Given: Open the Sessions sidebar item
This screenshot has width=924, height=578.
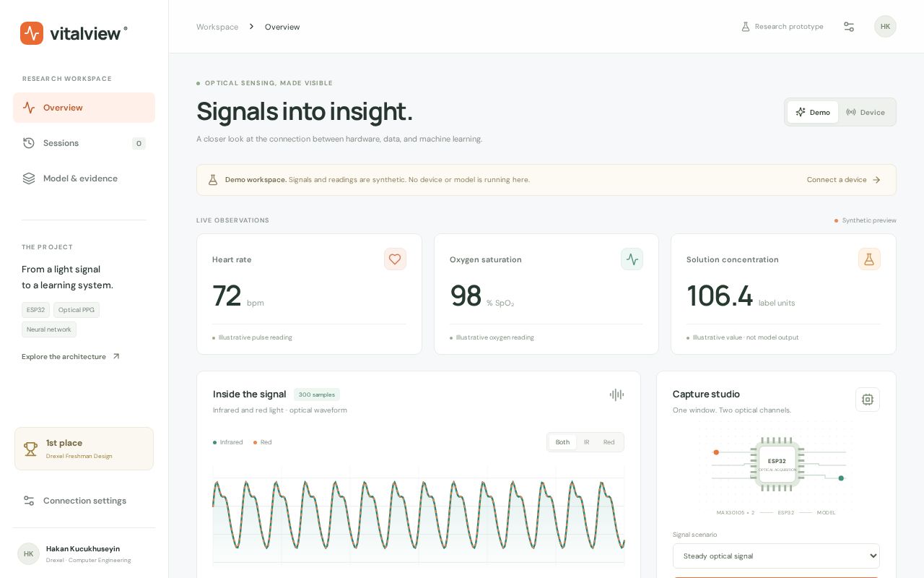Looking at the screenshot, I should click(84, 143).
